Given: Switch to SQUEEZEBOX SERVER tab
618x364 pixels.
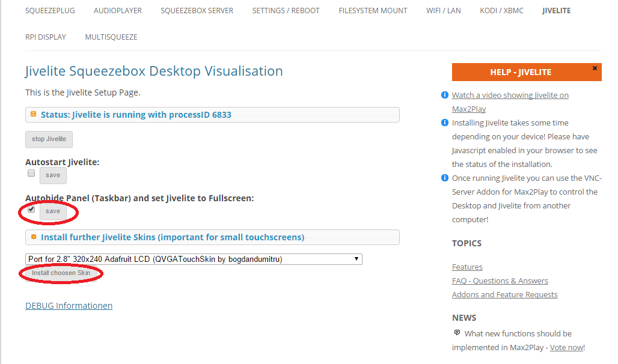Looking at the screenshot, I should 197,11.
